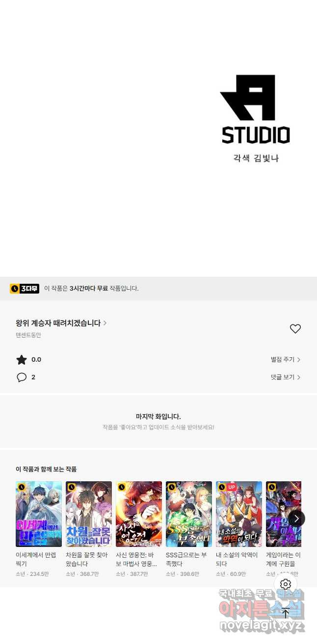
Task: Open 댓글 보기 comments view
Action: point(286,377)
